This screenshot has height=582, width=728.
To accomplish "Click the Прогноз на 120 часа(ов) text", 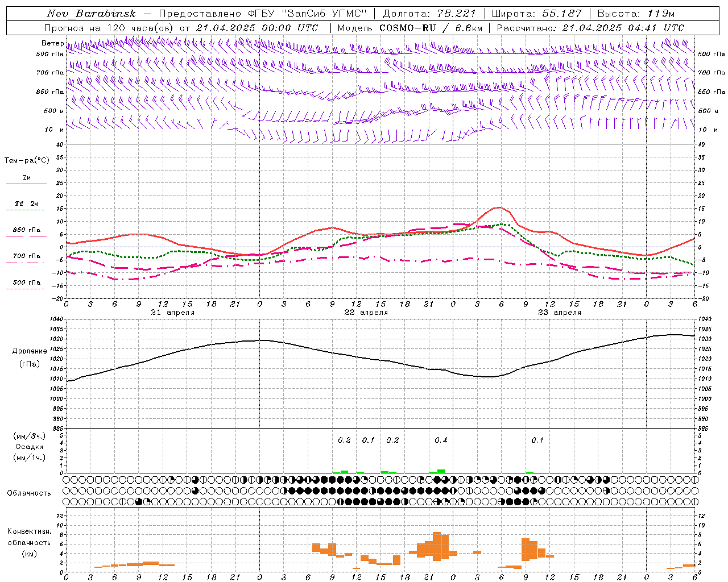I will tap(110, 28).
